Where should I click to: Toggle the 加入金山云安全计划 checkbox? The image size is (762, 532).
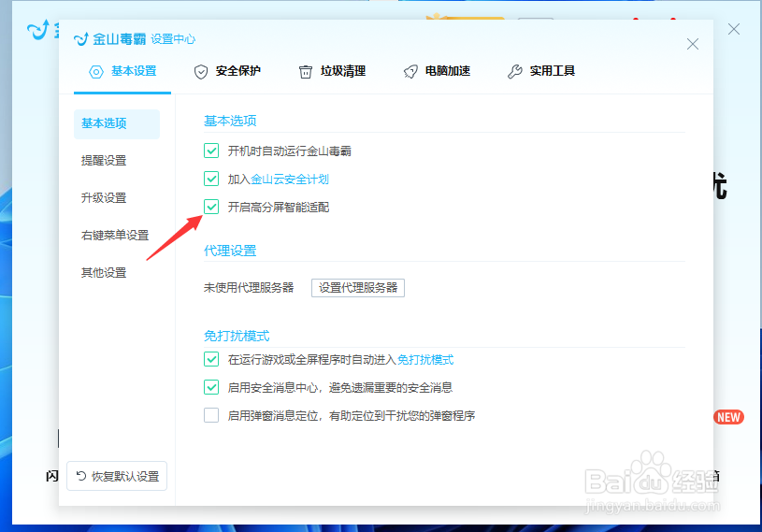pyautogui.click(x=211, y=179)
